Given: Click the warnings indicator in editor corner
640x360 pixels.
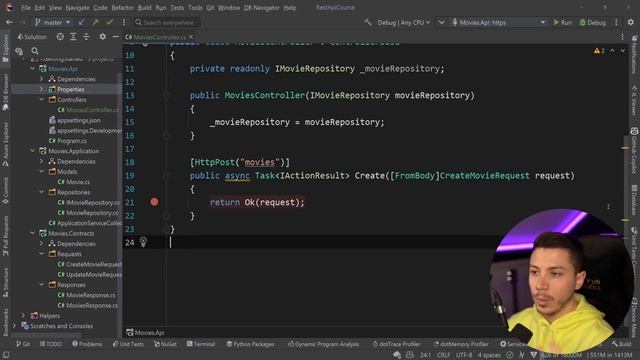Looking at the screenshot, I should click(599, 51).
